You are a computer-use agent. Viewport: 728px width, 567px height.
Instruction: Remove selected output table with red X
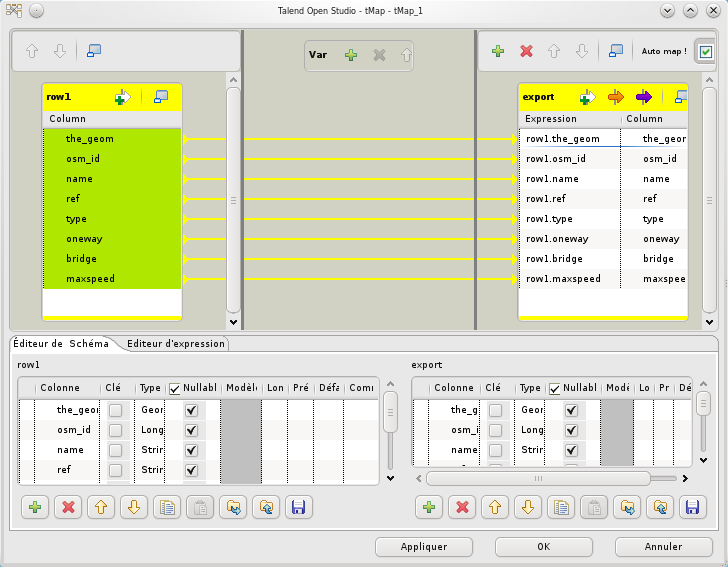pyautogui.click(x=526, y=51)
